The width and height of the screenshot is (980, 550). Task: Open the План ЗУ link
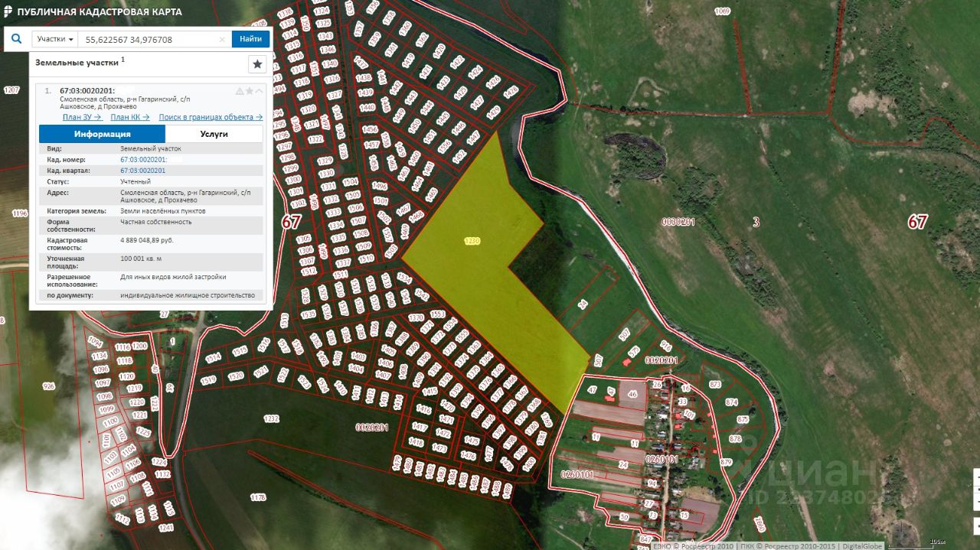(x=82, y=117)
